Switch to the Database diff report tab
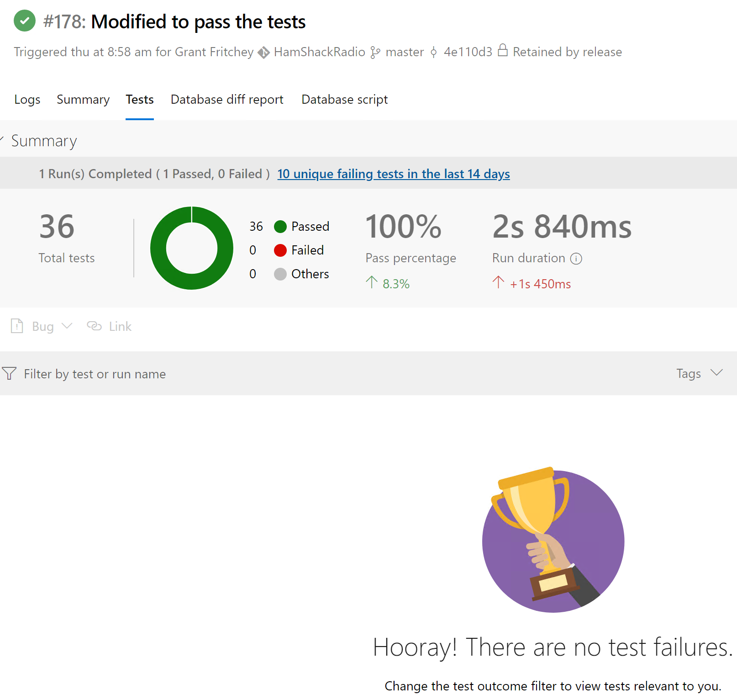 (227, 100)
